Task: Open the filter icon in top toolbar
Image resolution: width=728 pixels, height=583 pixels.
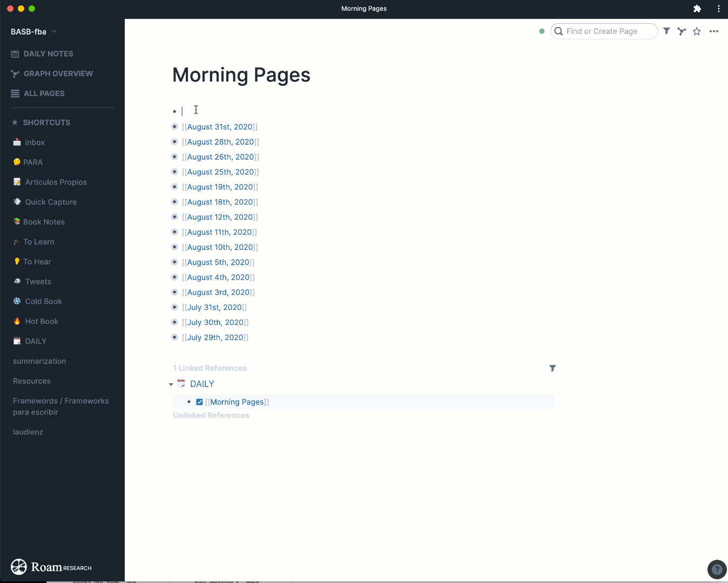Action: (666, 31)
